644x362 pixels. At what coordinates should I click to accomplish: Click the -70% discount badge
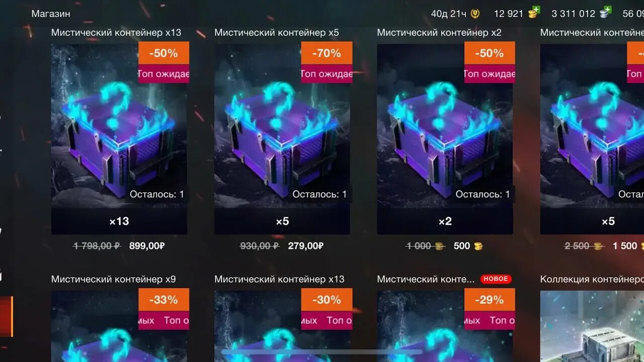(x=327, y=53)
